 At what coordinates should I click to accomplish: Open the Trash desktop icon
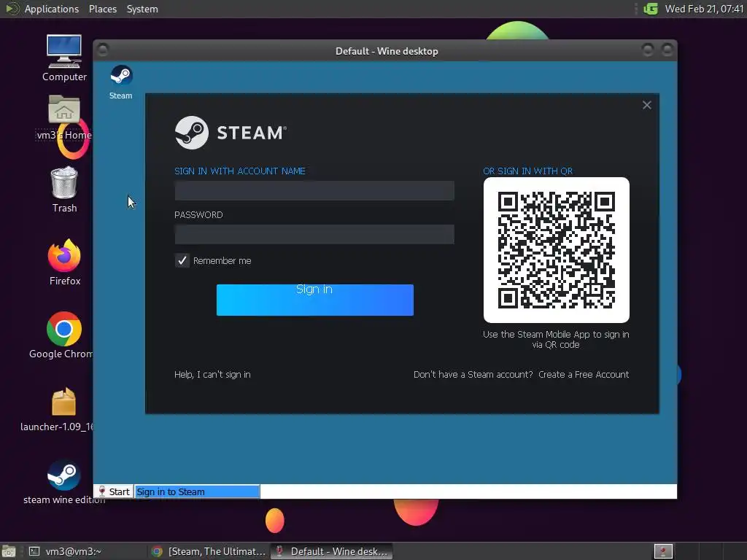[x=64, y=190]
